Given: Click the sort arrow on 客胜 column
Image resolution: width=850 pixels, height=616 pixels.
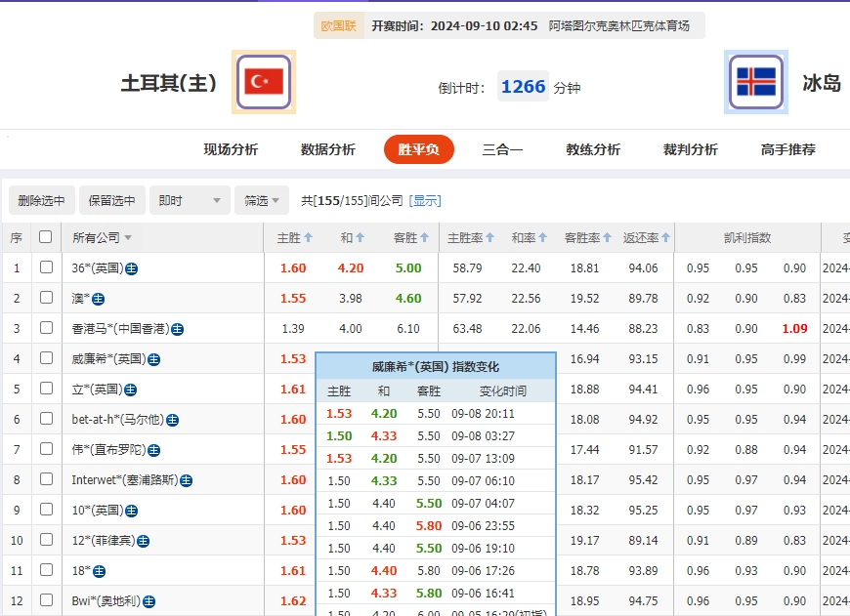Looking at the screenshot, I should click(424, 237).
